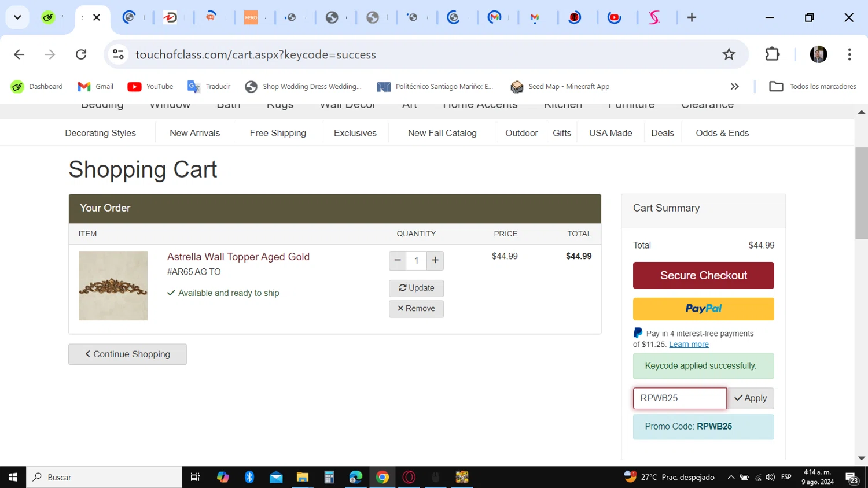Viewport: 868px width, 488px height.
Task: Expand the tab search dropdown
Action: 17,17
